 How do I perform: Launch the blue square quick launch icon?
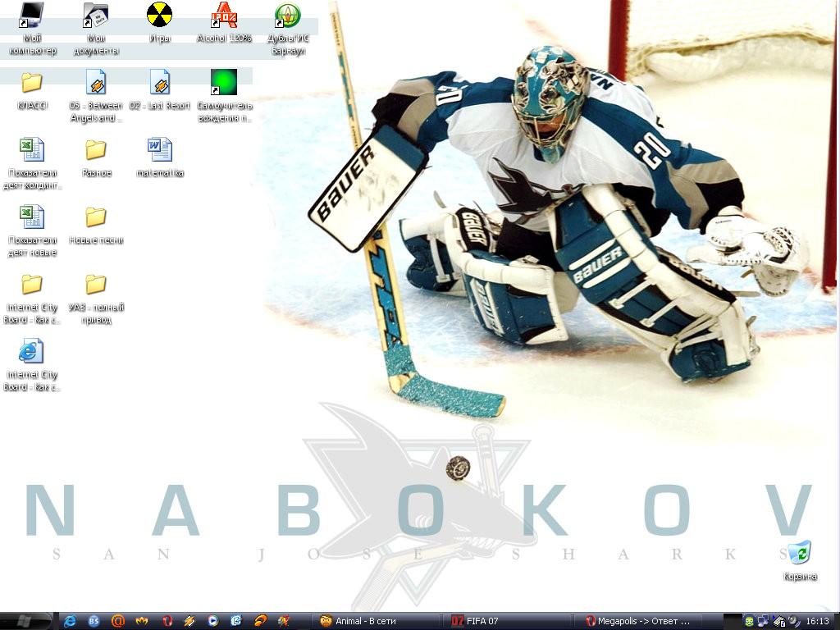(236, 622)
